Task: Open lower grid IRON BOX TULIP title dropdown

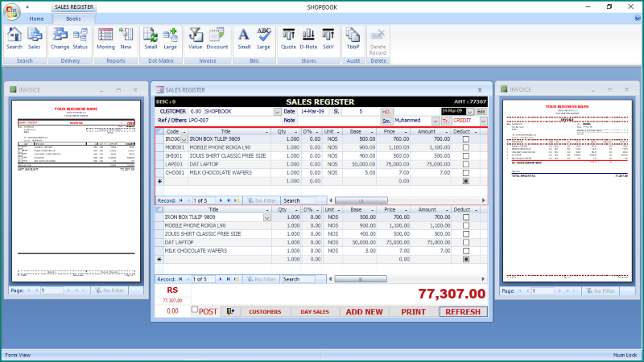Action: point(267,217)
